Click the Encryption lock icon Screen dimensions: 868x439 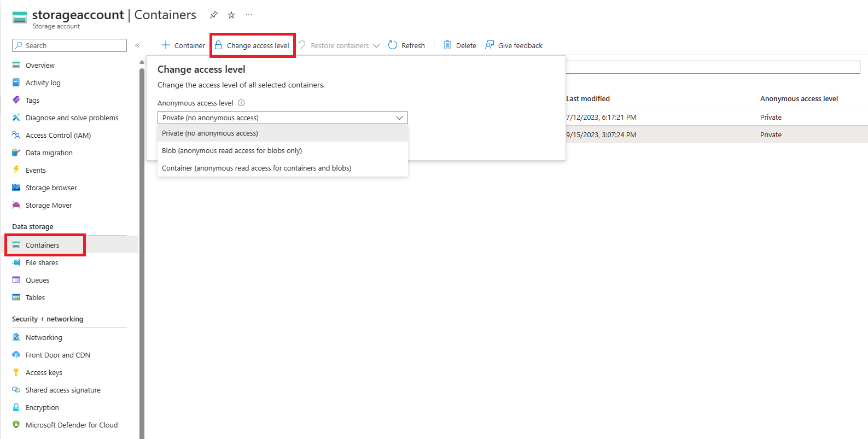(x=16, y=407)
